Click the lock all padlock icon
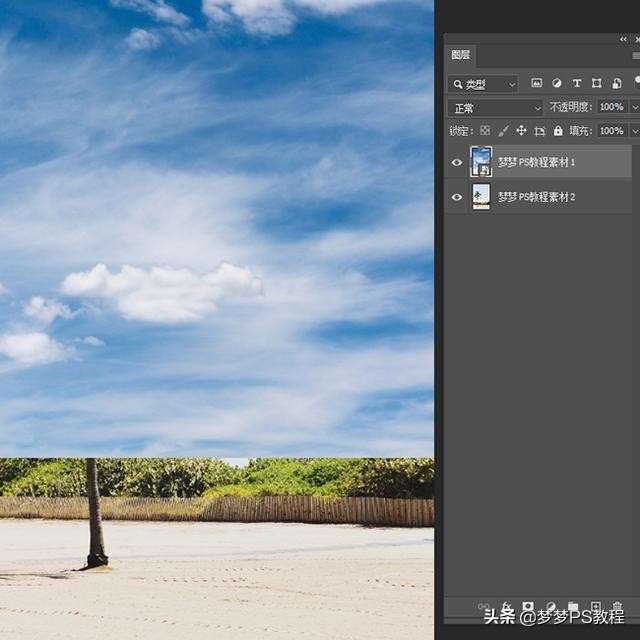The width and height of the screenshot is (640, 640). [558, 131]
